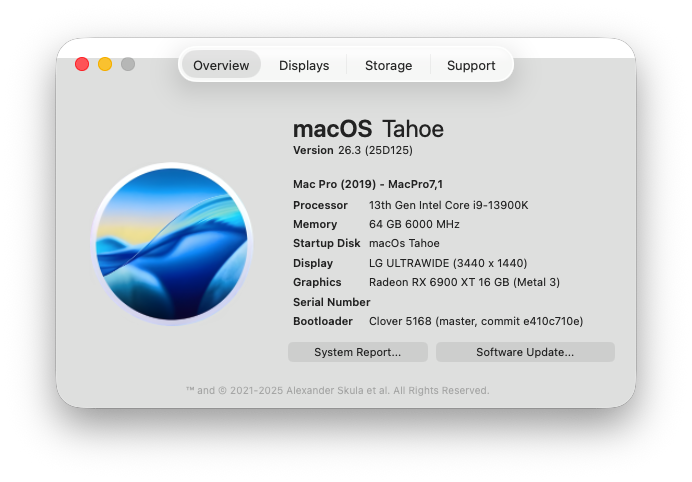Minimize window using yellow button
This screenshot has height=482, width=692.
105,64
